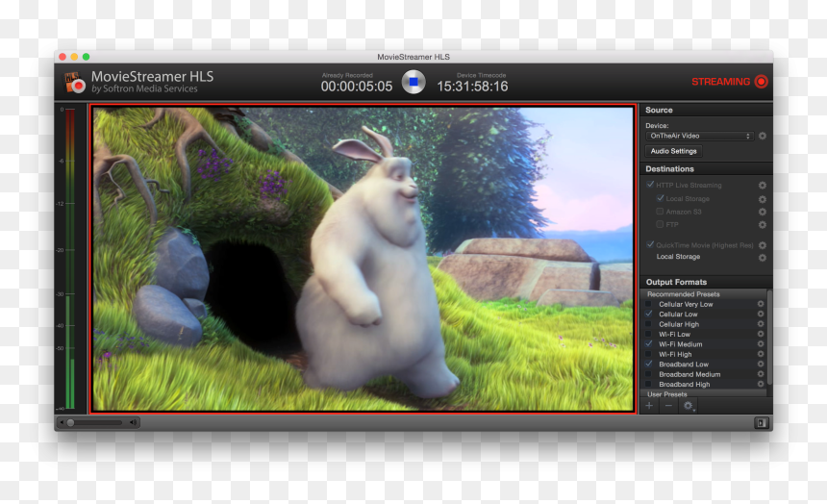
Task: Open the FTP settings gear
Action: point(763,225)
